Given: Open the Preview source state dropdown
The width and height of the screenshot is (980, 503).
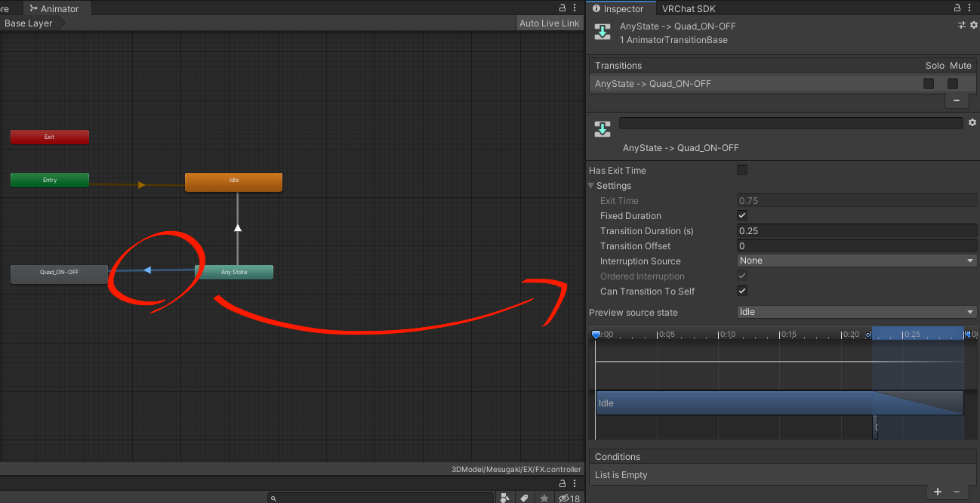Looking at the screenshot, I should point(856,312).
